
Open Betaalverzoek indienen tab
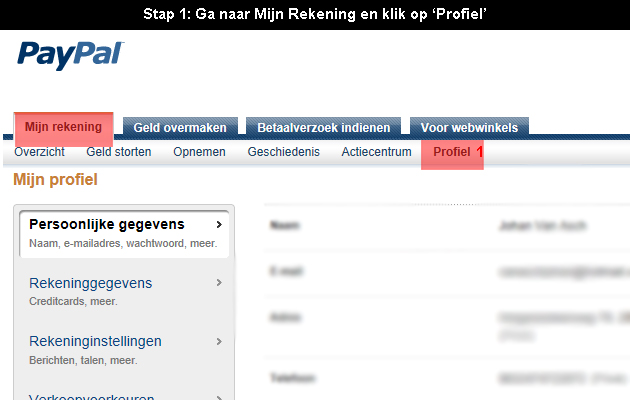point(323,128)
